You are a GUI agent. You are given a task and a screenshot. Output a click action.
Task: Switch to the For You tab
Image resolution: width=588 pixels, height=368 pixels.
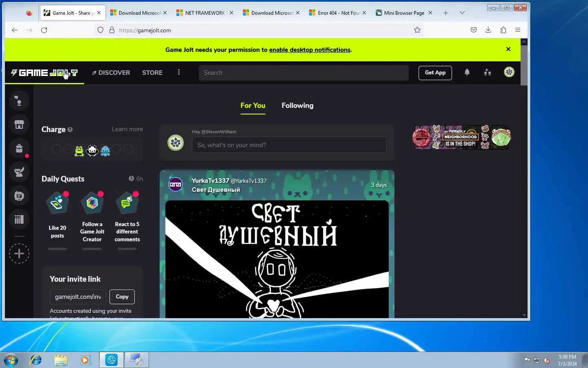point(253,105)
